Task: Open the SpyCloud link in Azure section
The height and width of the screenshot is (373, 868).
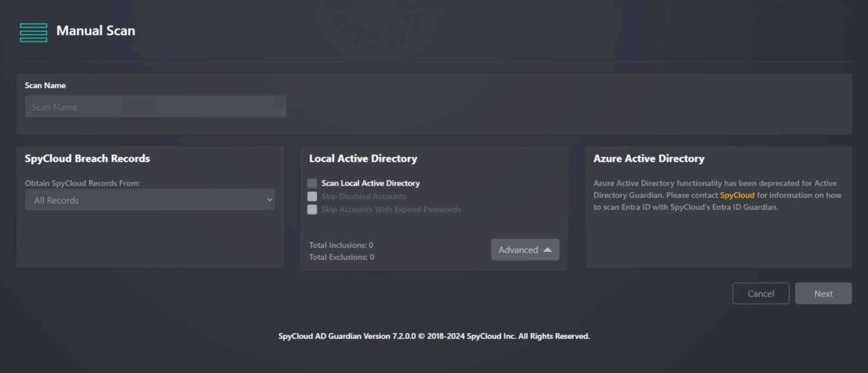Action: tap(737, 195)
